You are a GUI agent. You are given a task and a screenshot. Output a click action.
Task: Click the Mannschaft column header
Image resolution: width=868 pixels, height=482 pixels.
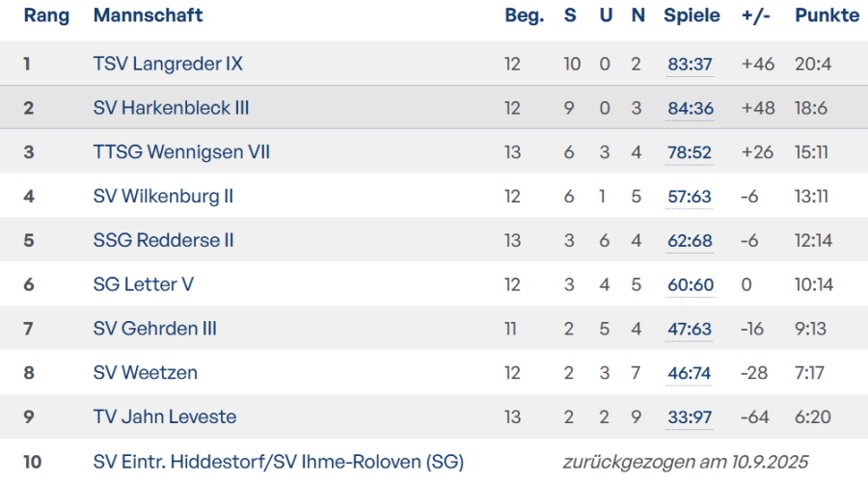point(148,15)
